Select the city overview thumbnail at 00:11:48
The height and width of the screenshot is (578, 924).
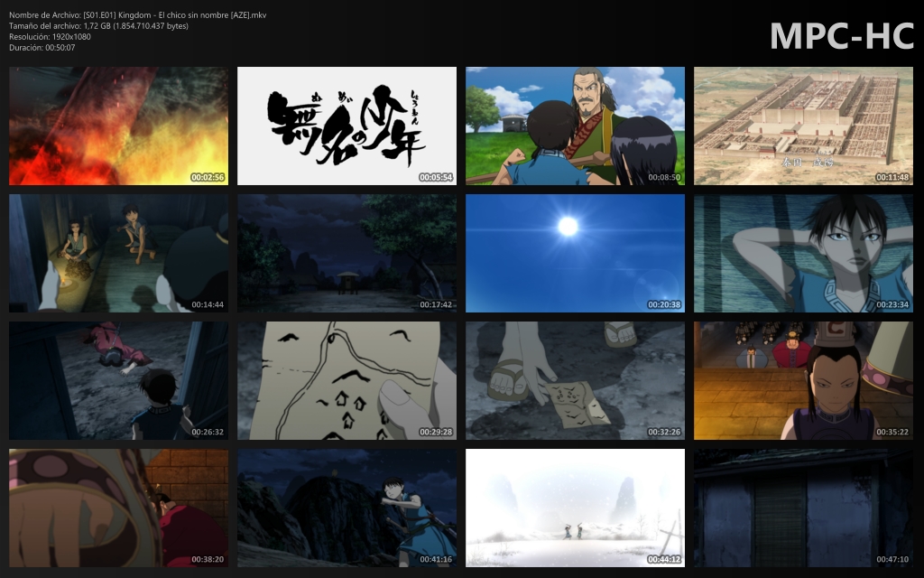[x=803, y=126]
